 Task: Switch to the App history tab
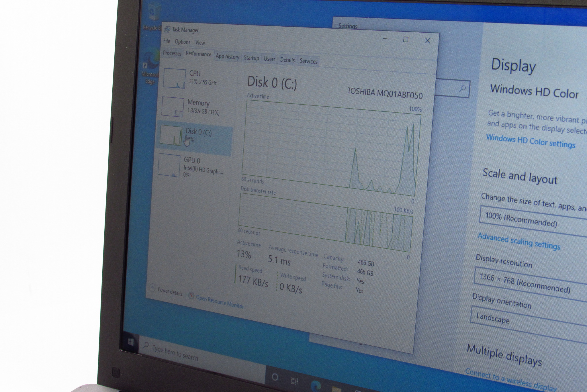click(x=227, y=56)
